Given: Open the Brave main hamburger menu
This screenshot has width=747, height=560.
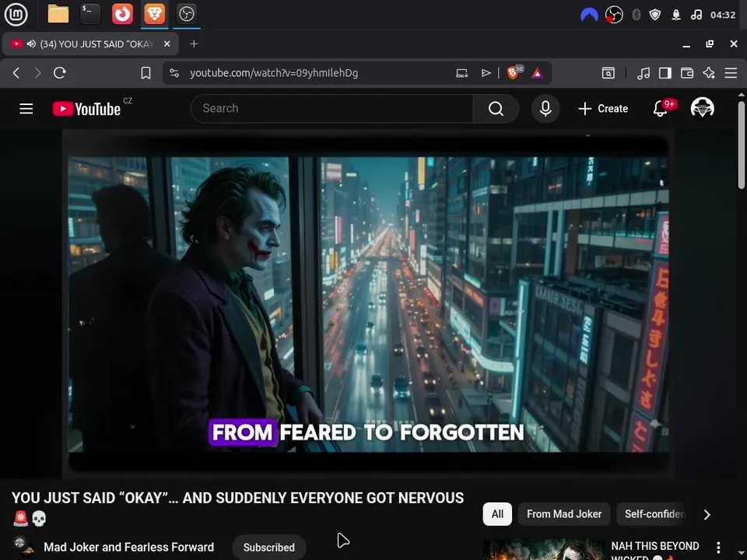Looking at the screenshot, I should pyautogui.click(x=731, y=73).
